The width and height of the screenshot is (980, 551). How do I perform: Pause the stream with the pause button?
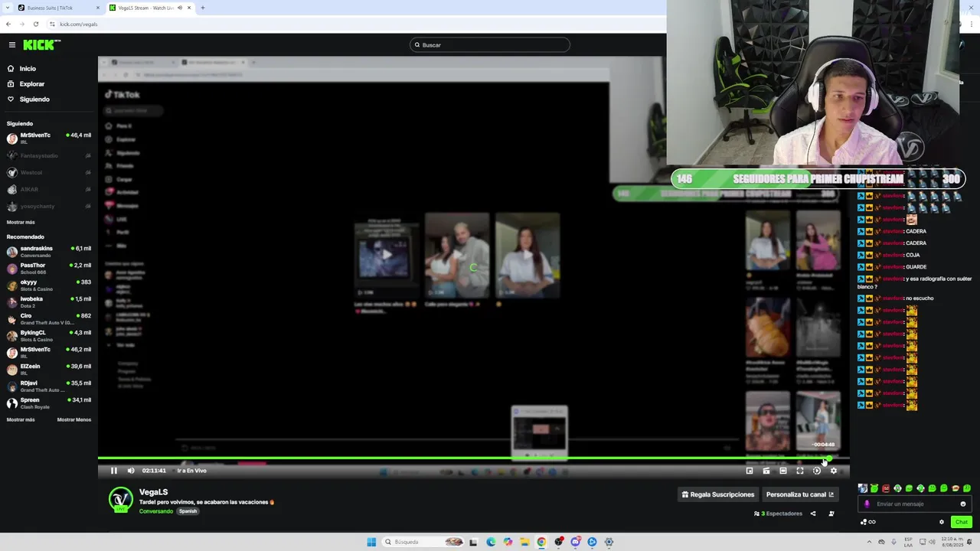[114, 471]
